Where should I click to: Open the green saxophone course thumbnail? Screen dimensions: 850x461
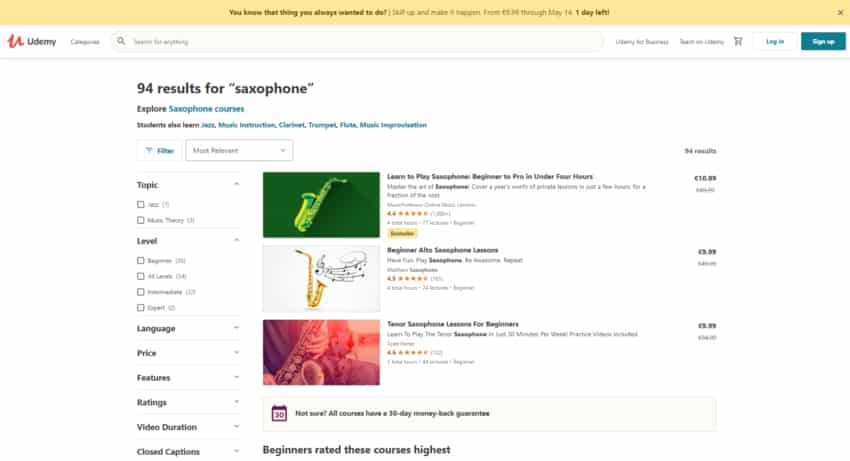[x=321, y=205]
